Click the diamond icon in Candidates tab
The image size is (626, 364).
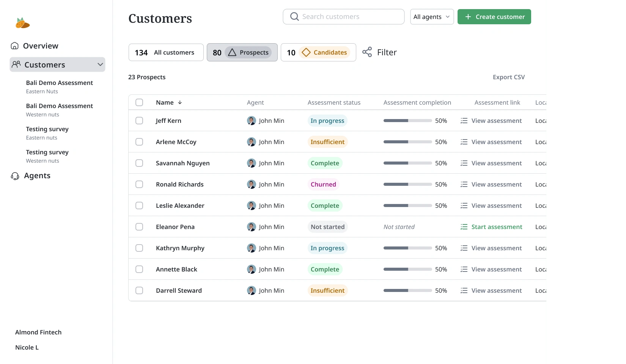coord(306,52)
